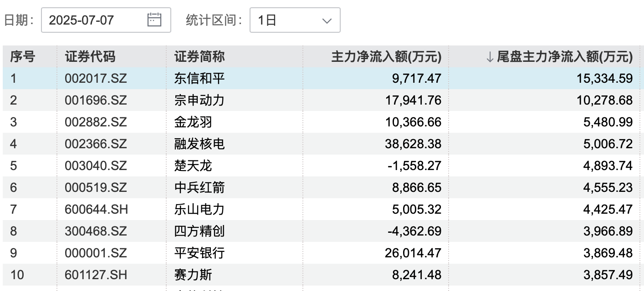The height and width of the screenshot is (291, 644).
Task: Select stock code 000519.SZ
Action: (x=96, y=187)
